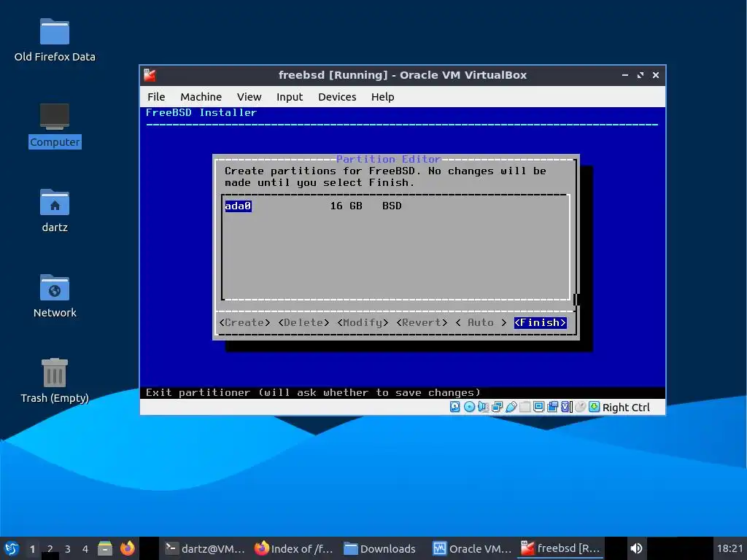Click the recording icon in VirtualBox status bar
Screen dimensions: 747x560
pyautogui.click(x=553, y=407)
